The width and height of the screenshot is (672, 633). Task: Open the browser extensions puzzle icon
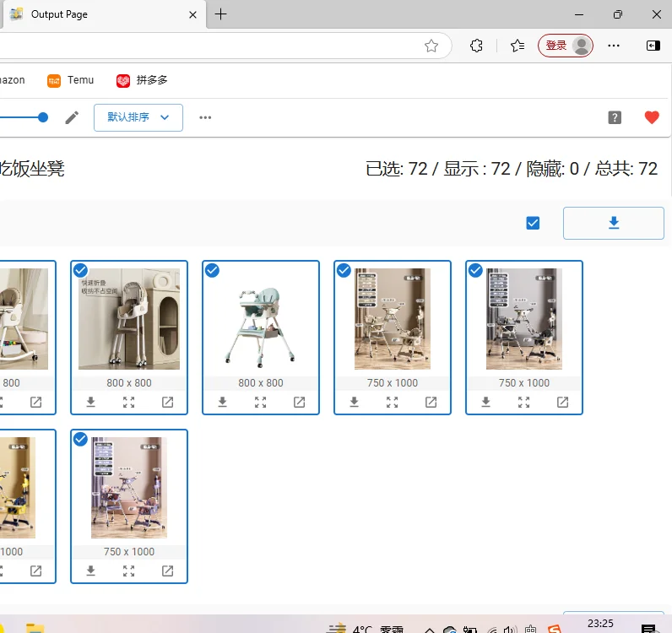point(476,46)
